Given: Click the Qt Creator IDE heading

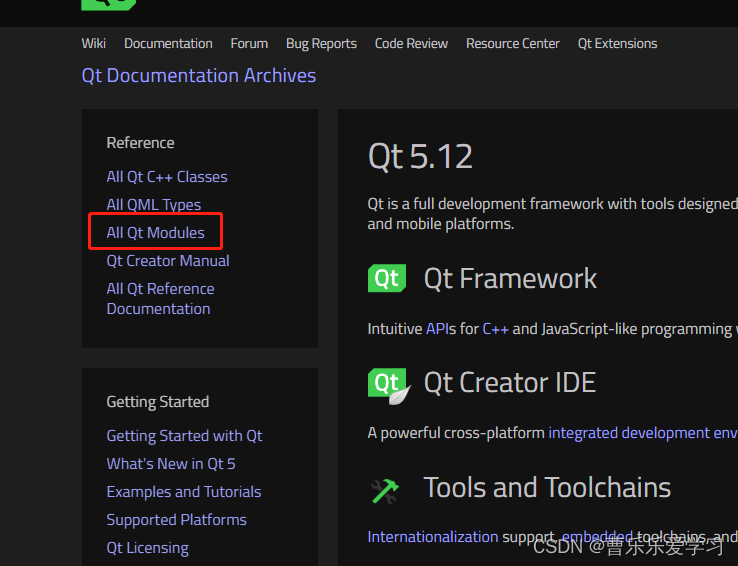Looking at the screenshot, I should [x=510, y=383].
